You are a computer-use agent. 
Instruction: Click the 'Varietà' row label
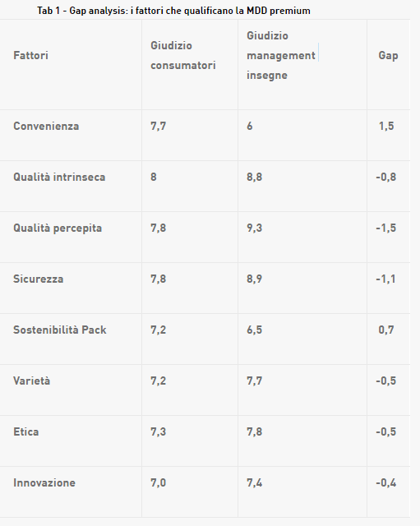pyautogui.click(x=31, y=381)
